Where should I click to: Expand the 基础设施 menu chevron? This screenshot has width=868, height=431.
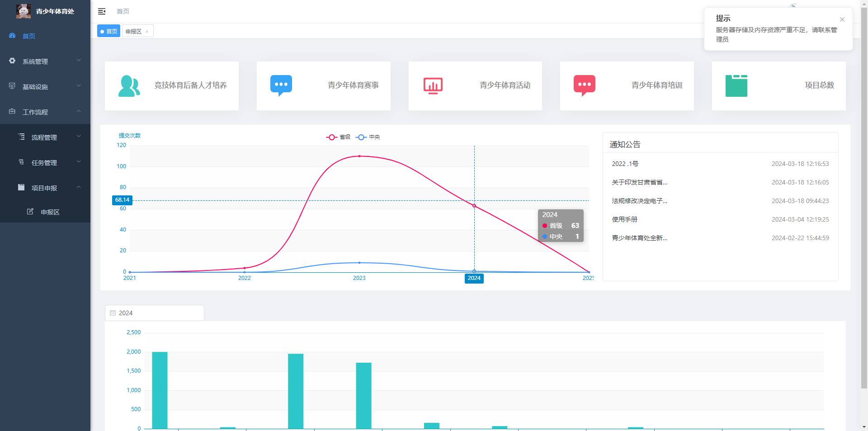(x=79, y=86)
